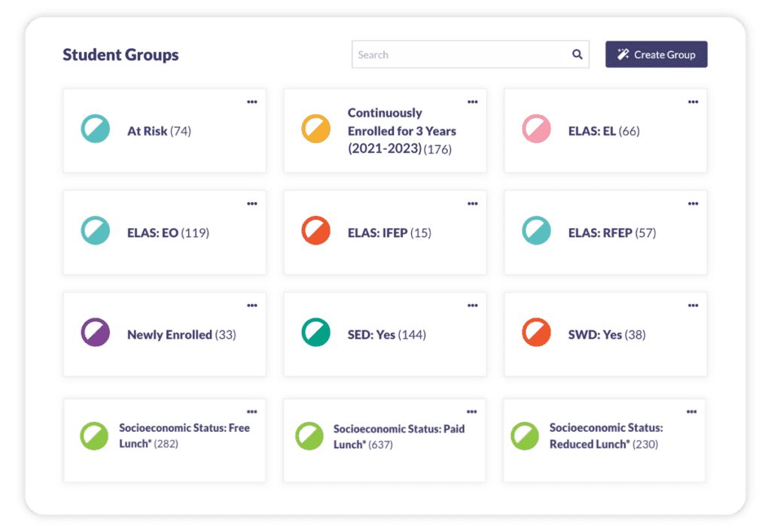771x532 pixels.
Task: Click the green Free Lunch group icon
Action: pos(94,436)
